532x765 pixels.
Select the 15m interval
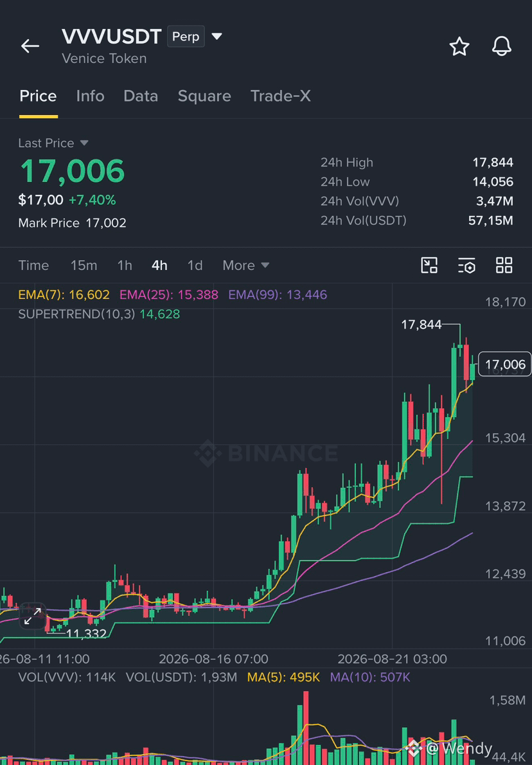point(84,265)
